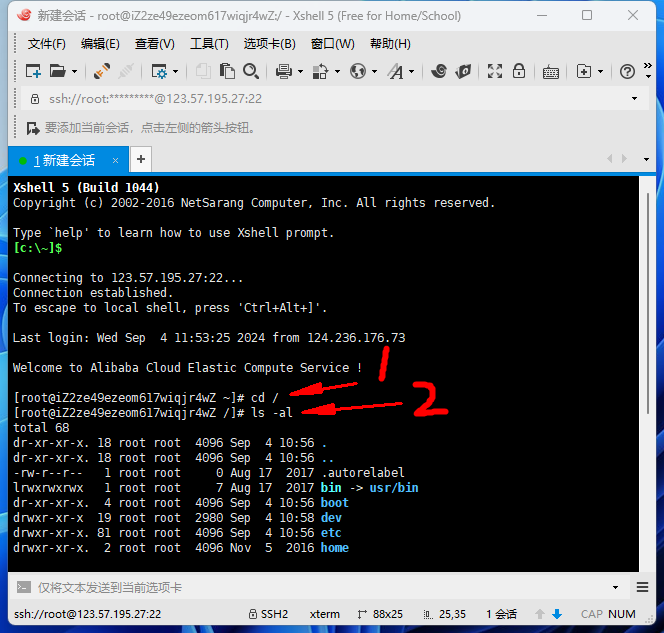Expand the color scheme dropdown arrow
The width and height of the screenshot is (664, 633).
(337, 72)
